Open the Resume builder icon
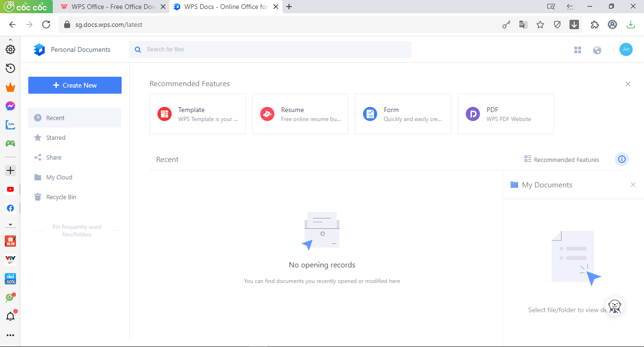 tap(267, 114)
